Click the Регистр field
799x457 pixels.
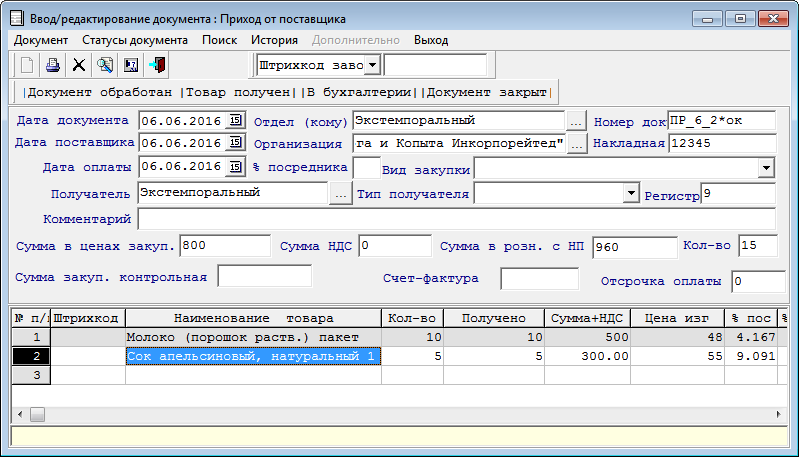[x=738, y=194]
